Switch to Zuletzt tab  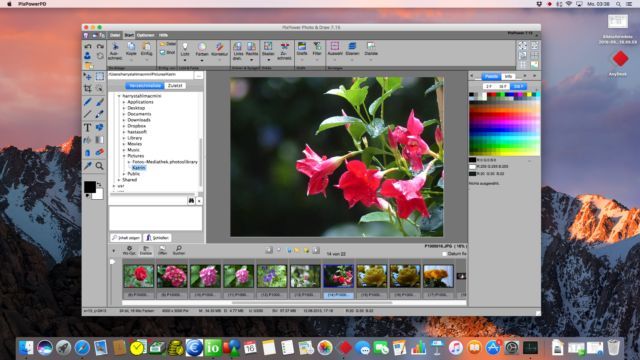175,86
